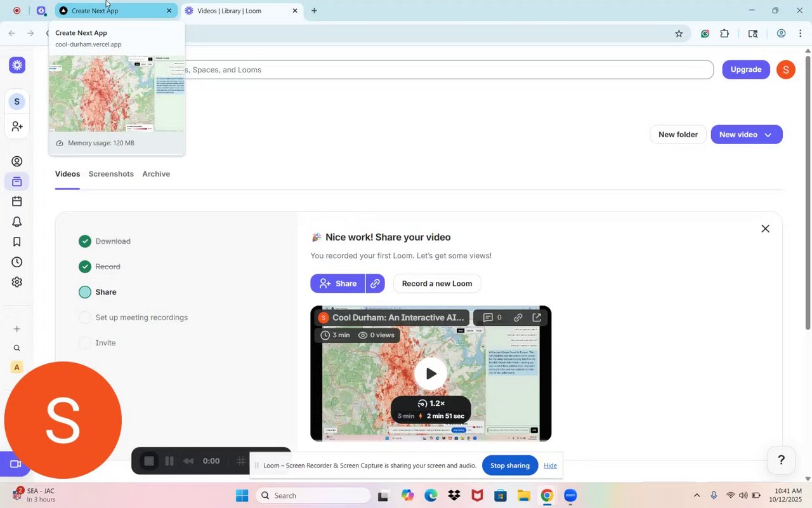Open the yellow A space icon
The width and height of the screenshot is (812, 508).
point(17,367)
